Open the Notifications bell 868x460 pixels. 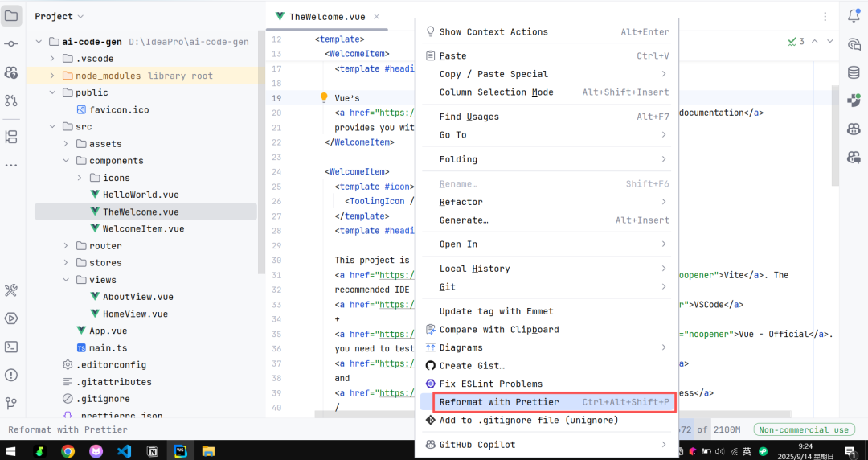(x=854, y=16)
